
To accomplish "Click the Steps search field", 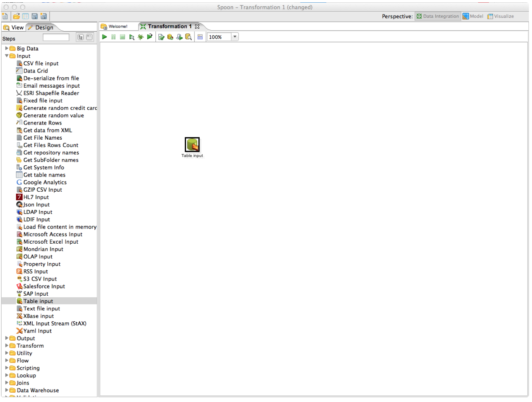I will (56, 38).
